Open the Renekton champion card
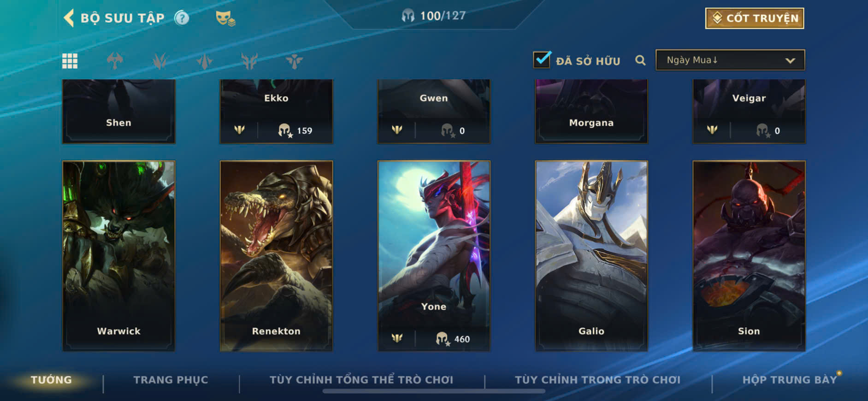The width and height of the screenshot is (868, 401). click(x=276, y=256)
